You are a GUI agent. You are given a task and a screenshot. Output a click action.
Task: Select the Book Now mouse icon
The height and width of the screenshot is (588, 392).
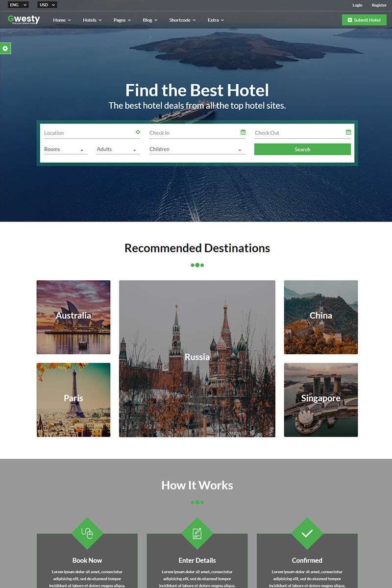(87, 534)
